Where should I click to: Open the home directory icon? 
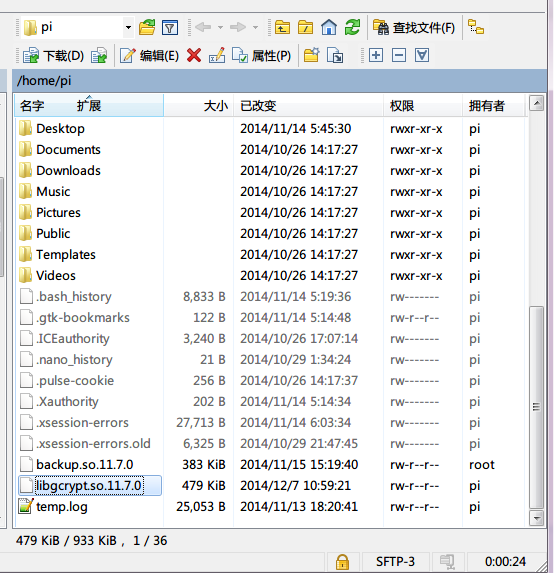coord(329,27)
